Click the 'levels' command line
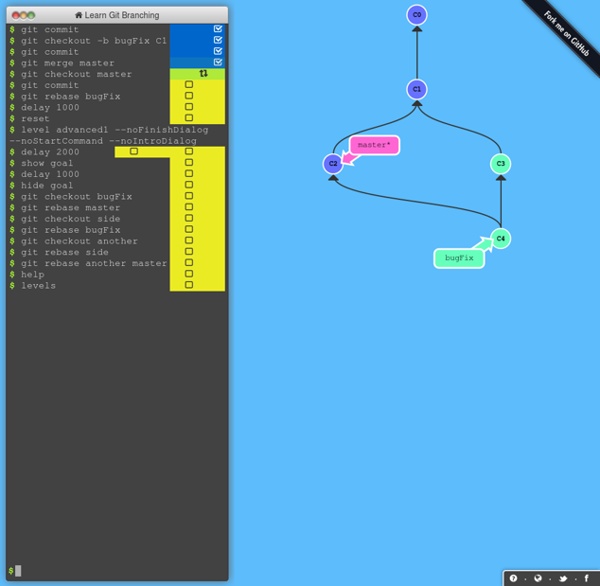The height and width of the screenshot is (586, 600). [38, 285]
